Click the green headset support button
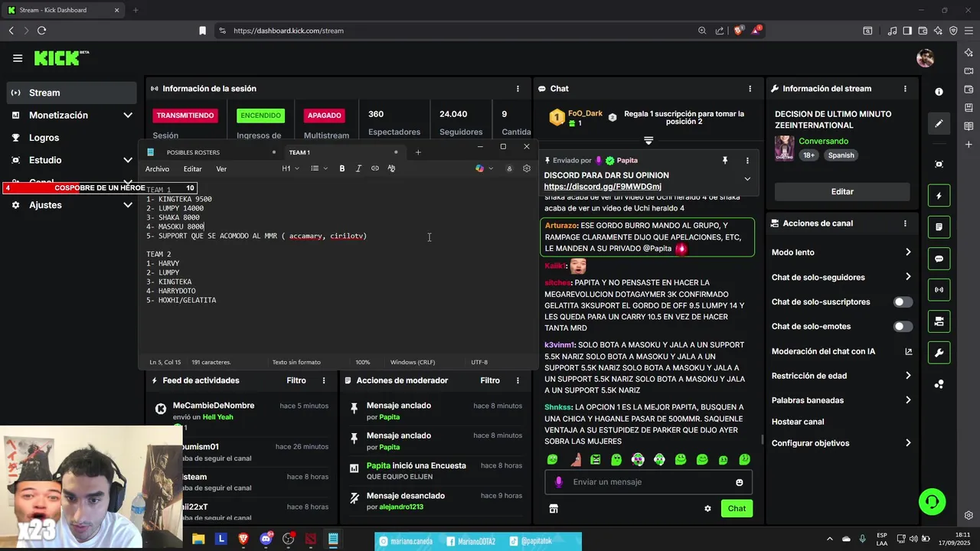The width and height of the screenshot is (980, 551). tap(932, 502)
